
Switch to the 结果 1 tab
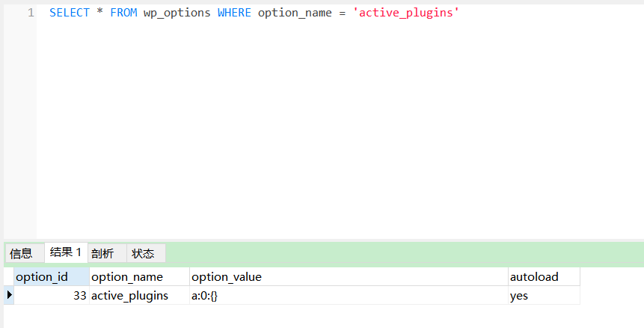tap(65, 252)
